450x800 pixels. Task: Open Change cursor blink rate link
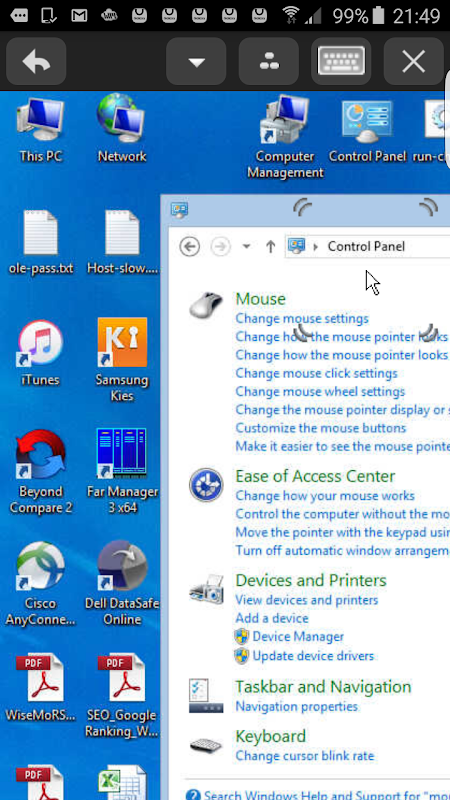click(305, 756)
